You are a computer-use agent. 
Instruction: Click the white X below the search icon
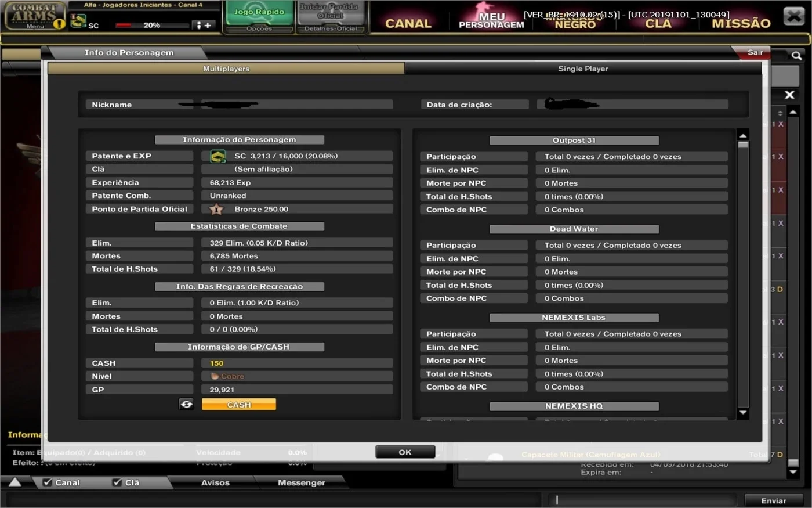pyautogui.click(x=789, y=95)
